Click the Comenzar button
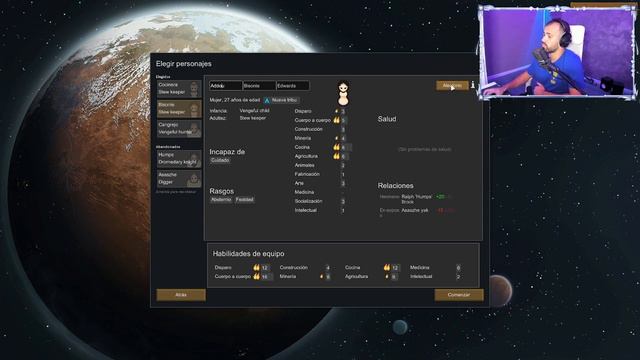The image size is (640, 360). 459,295
